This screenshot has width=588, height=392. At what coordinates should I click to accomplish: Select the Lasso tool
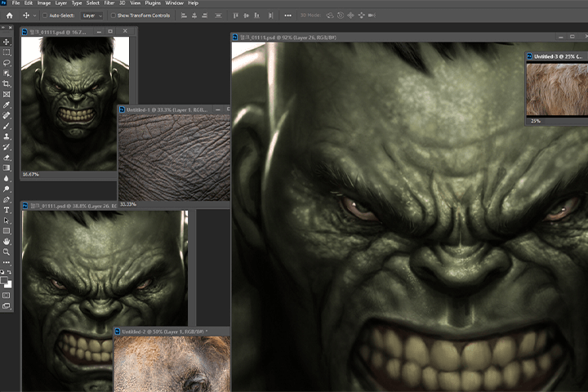click(7, 63)
